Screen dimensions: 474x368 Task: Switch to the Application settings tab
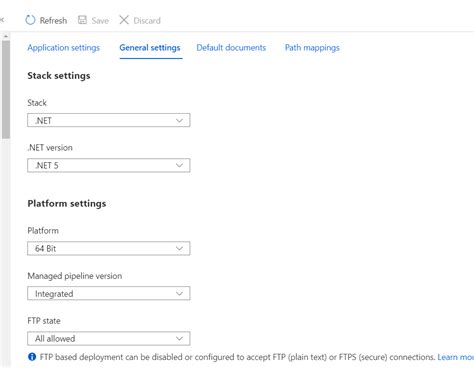(63, 48)
